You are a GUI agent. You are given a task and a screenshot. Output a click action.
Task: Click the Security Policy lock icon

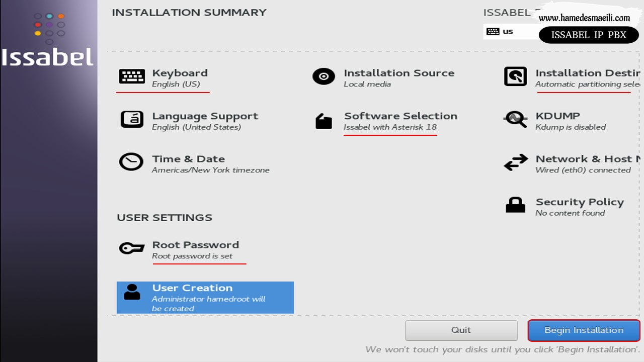coord(515,205)
